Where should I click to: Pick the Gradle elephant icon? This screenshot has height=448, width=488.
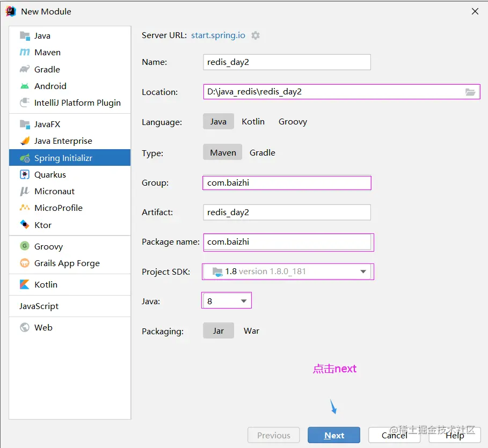point(25,69)
